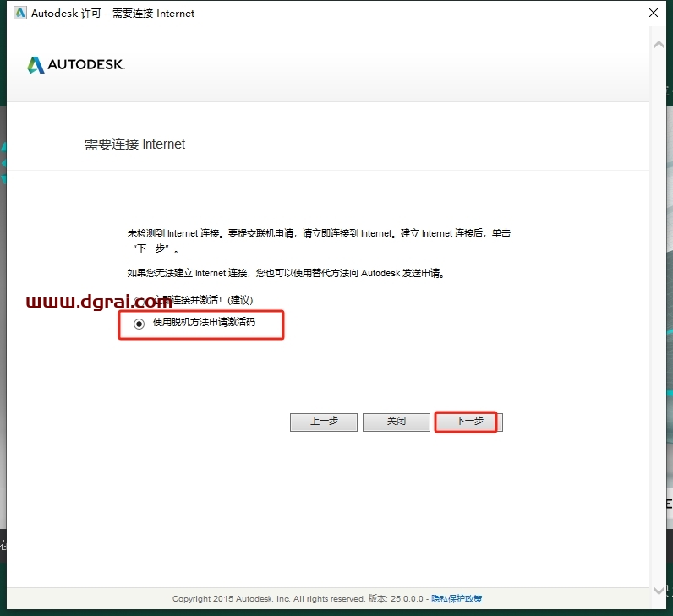Close the Autodesk licensing window

654,13
